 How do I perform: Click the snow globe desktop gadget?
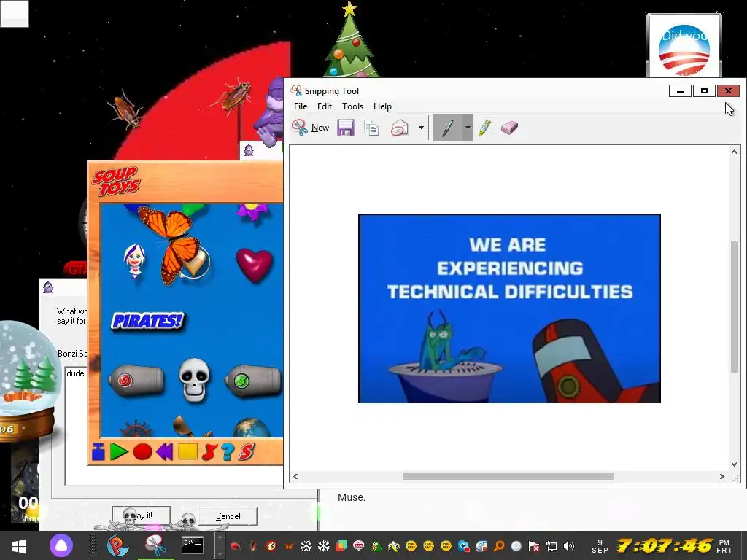click(x=27, y=381)
